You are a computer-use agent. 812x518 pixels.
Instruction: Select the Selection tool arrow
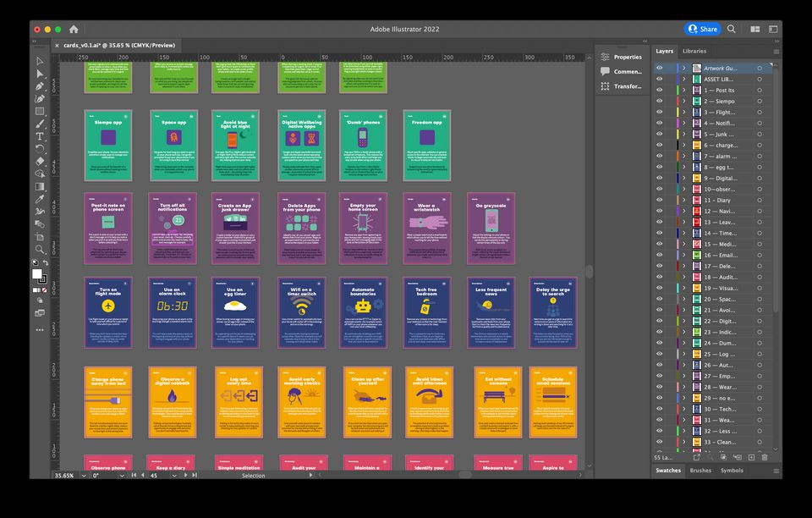coord(40,61)
